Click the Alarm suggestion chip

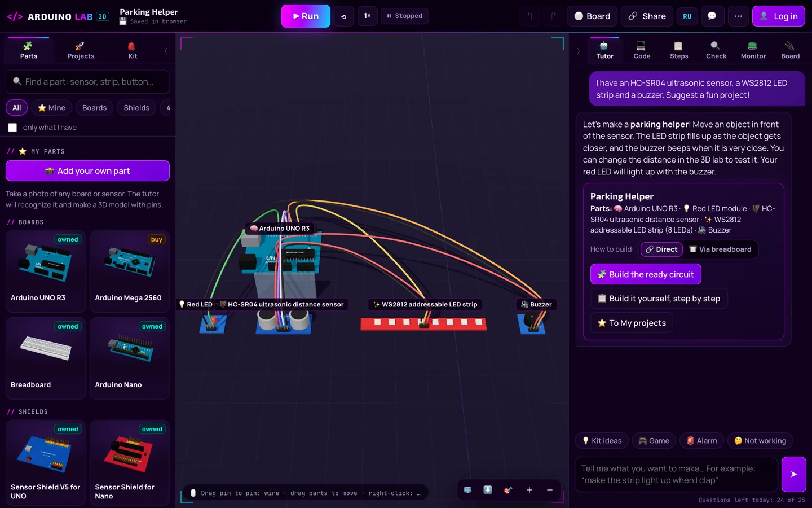click(701, 441)
